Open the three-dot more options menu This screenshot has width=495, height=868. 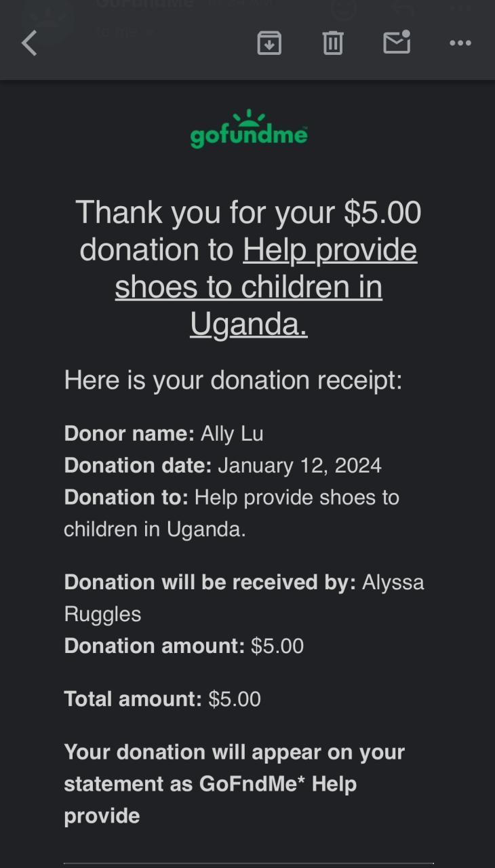[460, 43]
